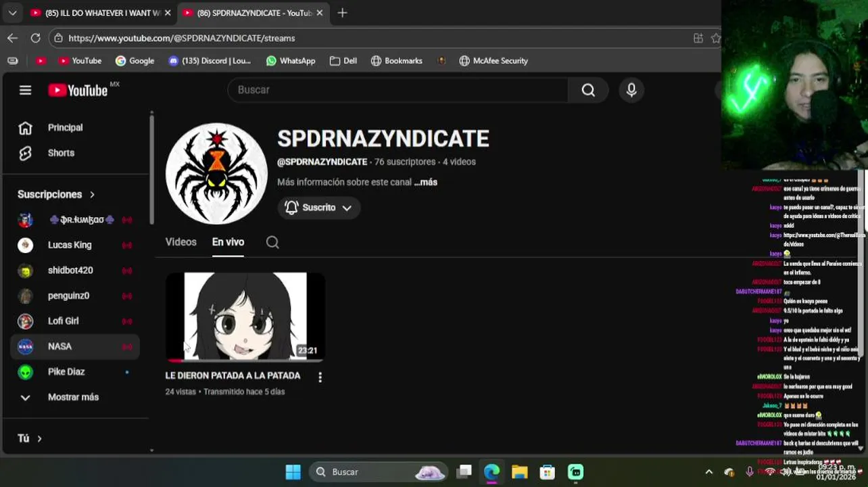Open the split-screen icon in address bar
The width and height of the screenshot is (868, 487).
[698, 38]
